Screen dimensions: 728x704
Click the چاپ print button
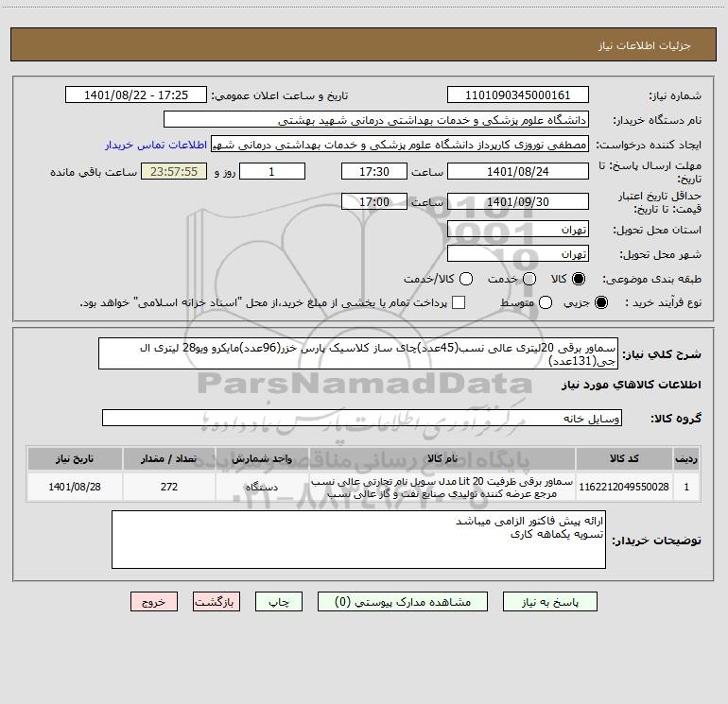click(x=279, y=602)
